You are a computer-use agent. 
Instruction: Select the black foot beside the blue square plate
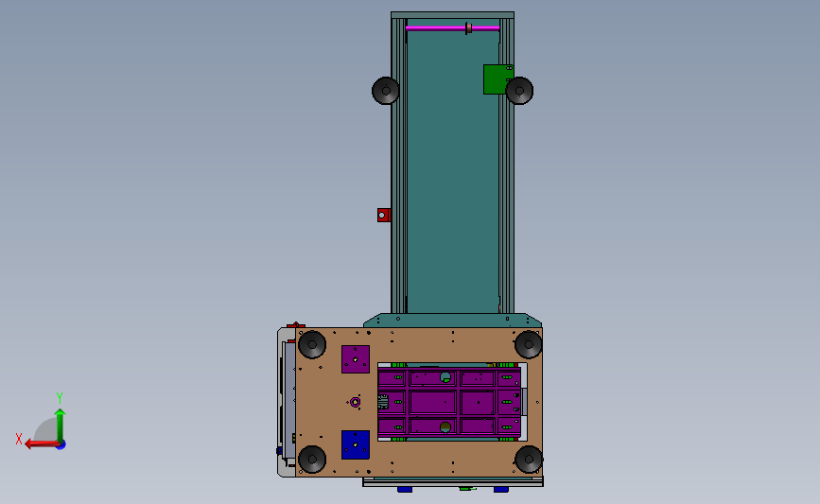coord(312,459)
